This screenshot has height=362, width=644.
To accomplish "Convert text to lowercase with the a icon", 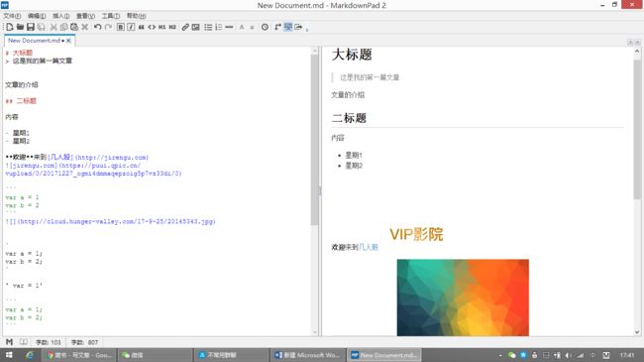I will [x=252, y=27].
